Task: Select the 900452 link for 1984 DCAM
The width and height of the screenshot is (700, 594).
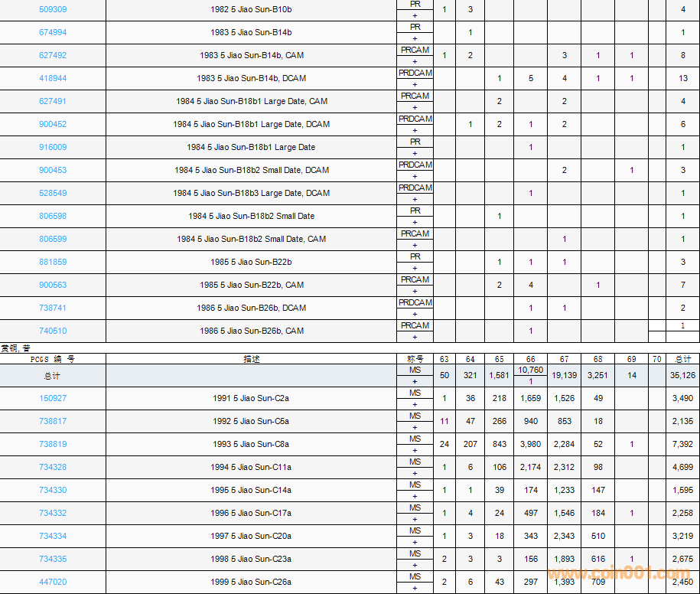Action: (x=53, y=124)
